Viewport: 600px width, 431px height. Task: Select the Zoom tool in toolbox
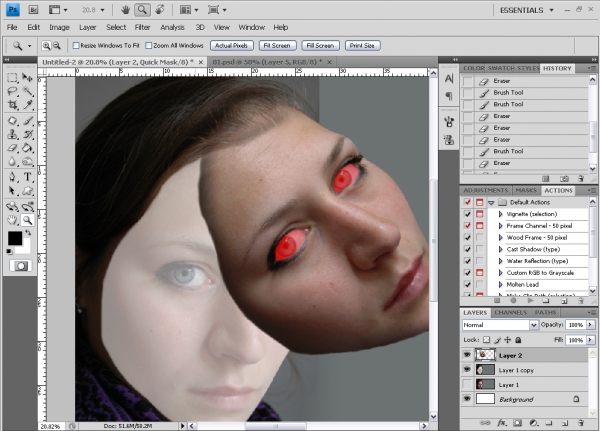[27, 220]
